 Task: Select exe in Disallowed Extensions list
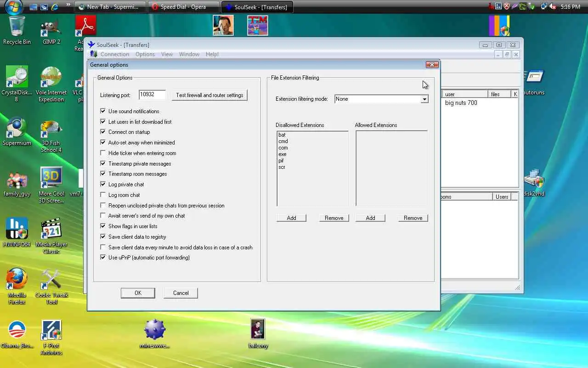click(282, 154)
